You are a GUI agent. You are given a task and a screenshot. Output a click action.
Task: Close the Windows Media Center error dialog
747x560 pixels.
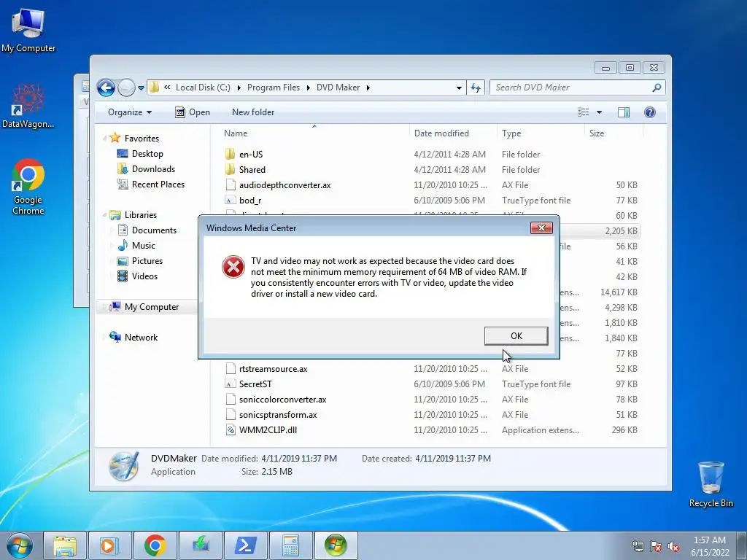(541, 228)
